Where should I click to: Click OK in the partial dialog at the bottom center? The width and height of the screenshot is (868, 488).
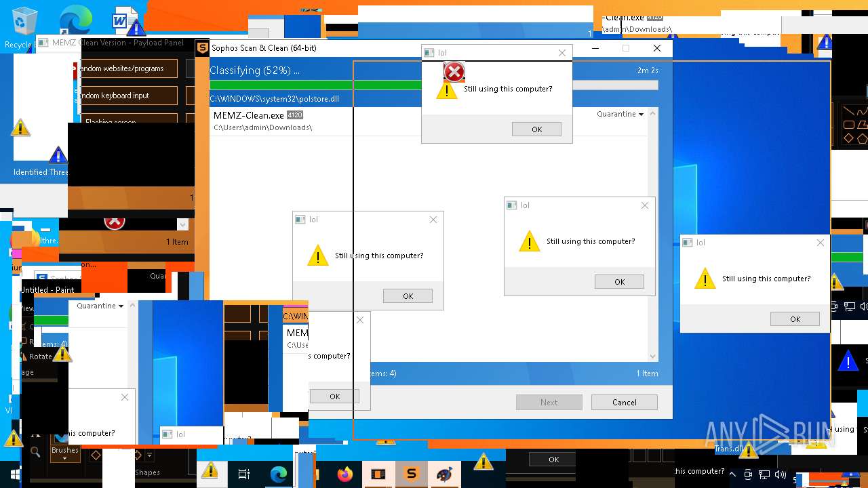coord(334,396)
